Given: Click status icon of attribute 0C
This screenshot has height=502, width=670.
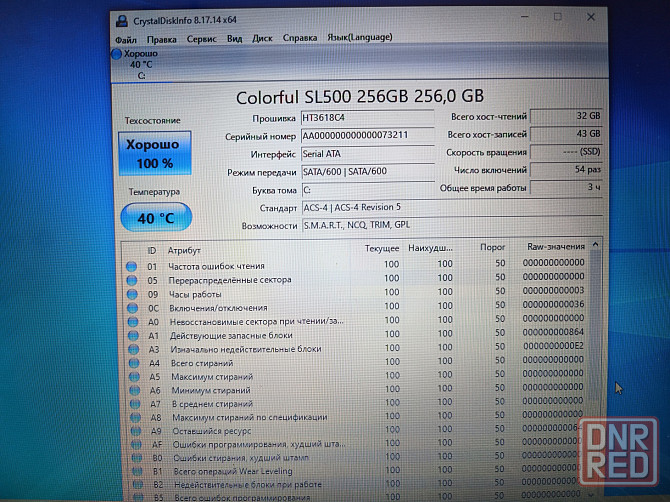Looking at the screenshot, I should (x=132, y=308).
